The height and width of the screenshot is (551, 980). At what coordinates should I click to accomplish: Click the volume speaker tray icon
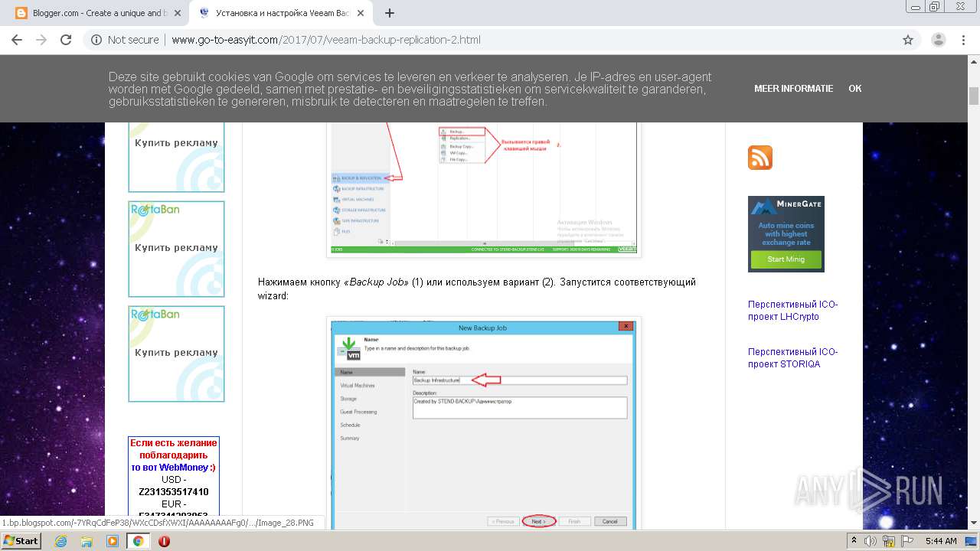(871, 541)
